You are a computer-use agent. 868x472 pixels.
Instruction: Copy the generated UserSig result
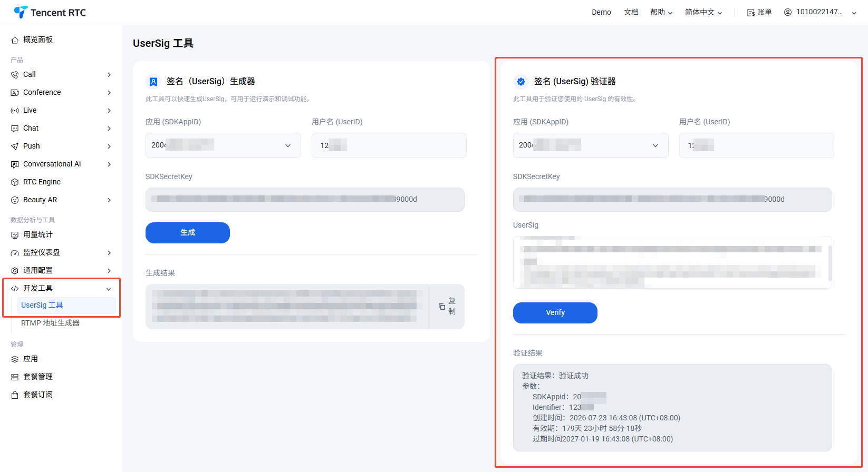447,307
